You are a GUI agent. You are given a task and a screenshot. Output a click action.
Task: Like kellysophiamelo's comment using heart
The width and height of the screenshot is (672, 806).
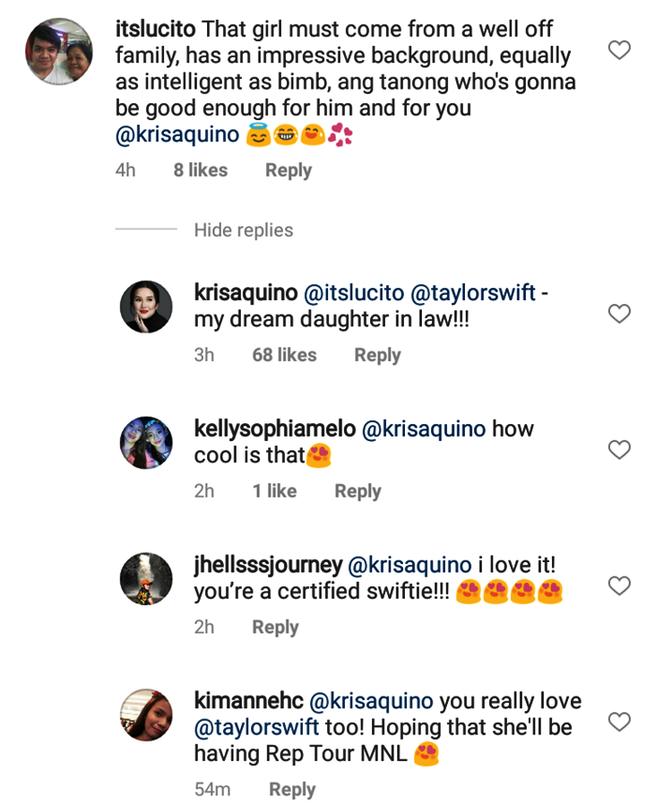point(619,450)
